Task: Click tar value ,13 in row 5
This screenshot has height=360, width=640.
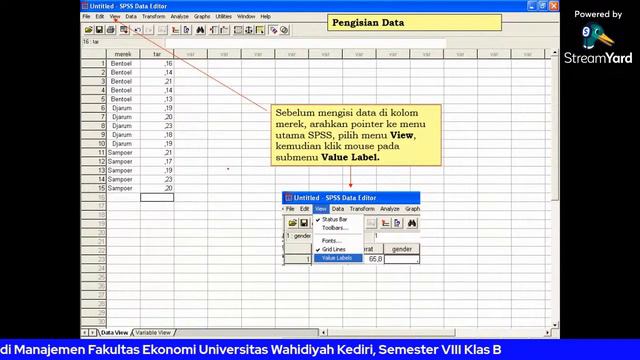Action: 157,99
